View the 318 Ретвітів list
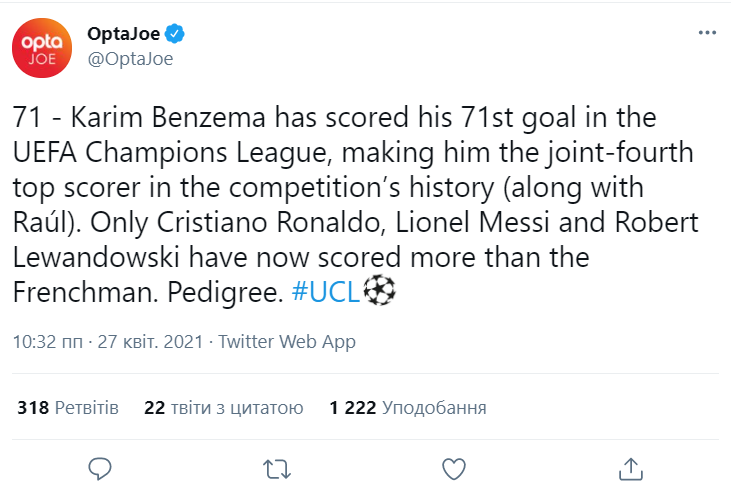 tap(68, 408)
